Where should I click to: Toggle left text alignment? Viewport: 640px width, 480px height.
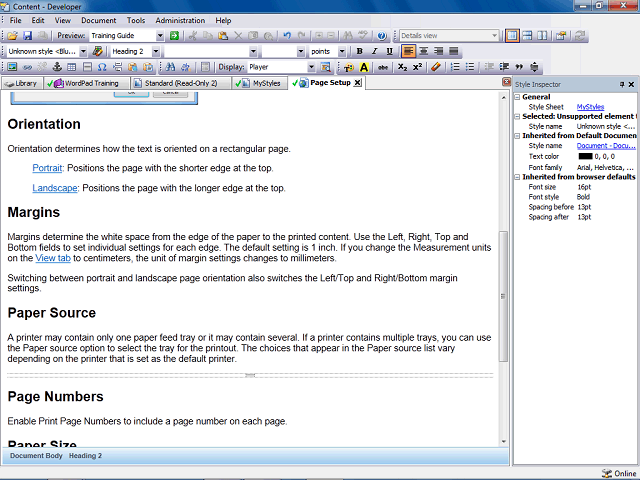(409, 51)
